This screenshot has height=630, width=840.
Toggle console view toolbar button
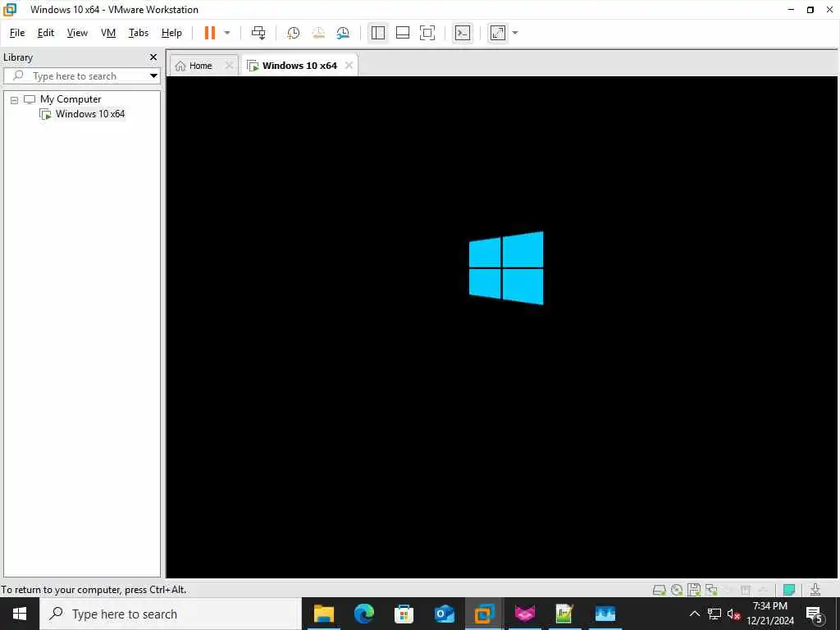[x=463, y=33]
